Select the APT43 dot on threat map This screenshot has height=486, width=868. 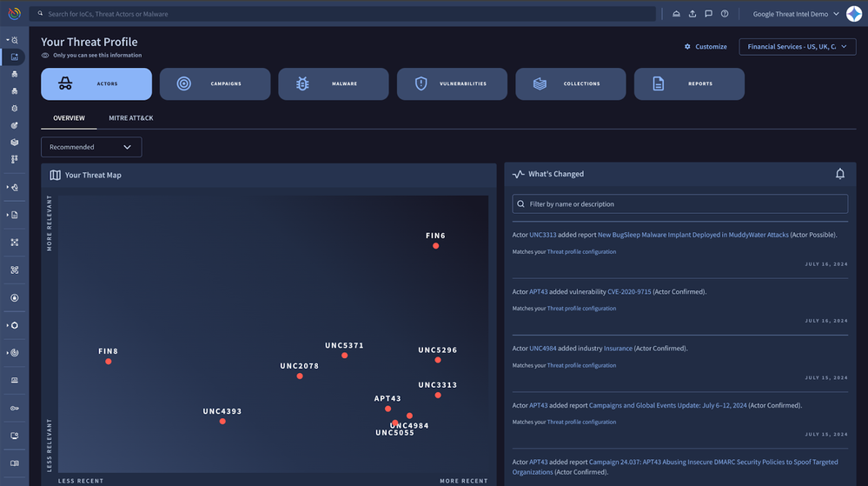pos(388,409)
